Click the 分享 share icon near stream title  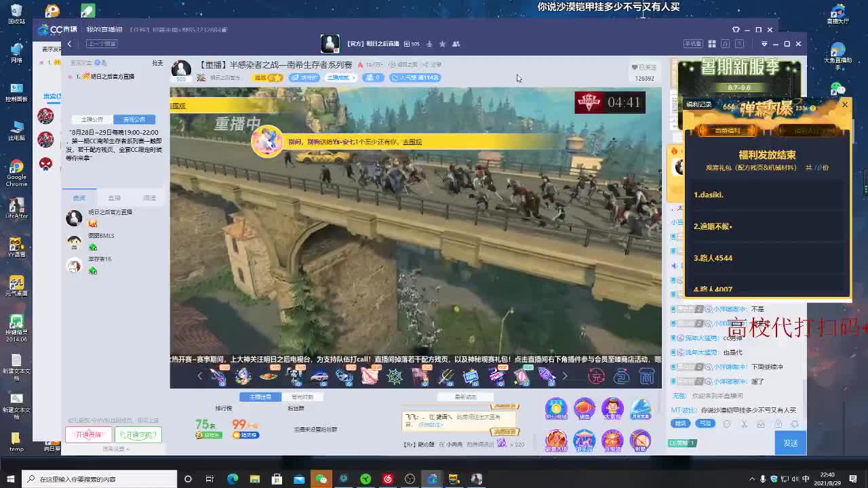[x=432, y=64]
